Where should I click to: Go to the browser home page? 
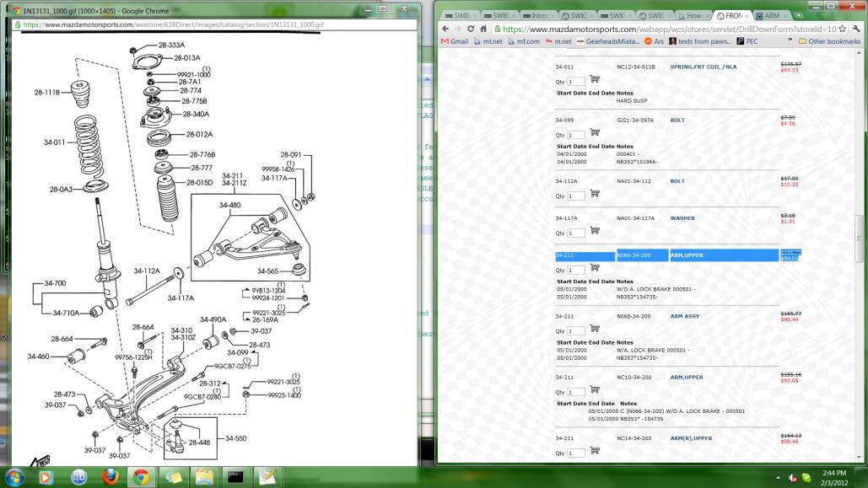pyautogui.click(x=485, y=29)
